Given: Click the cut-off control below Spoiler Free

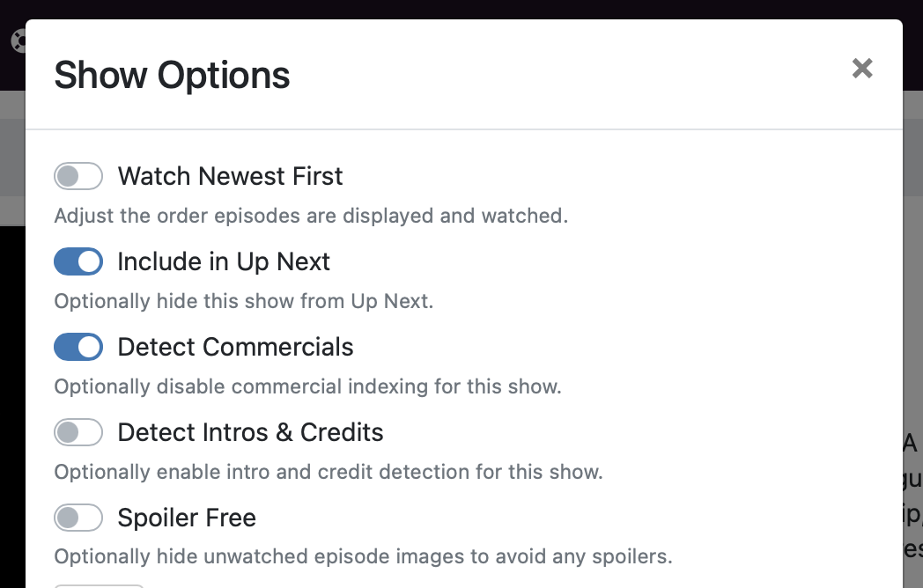Looking at the screenshot, I should point(99,584).
